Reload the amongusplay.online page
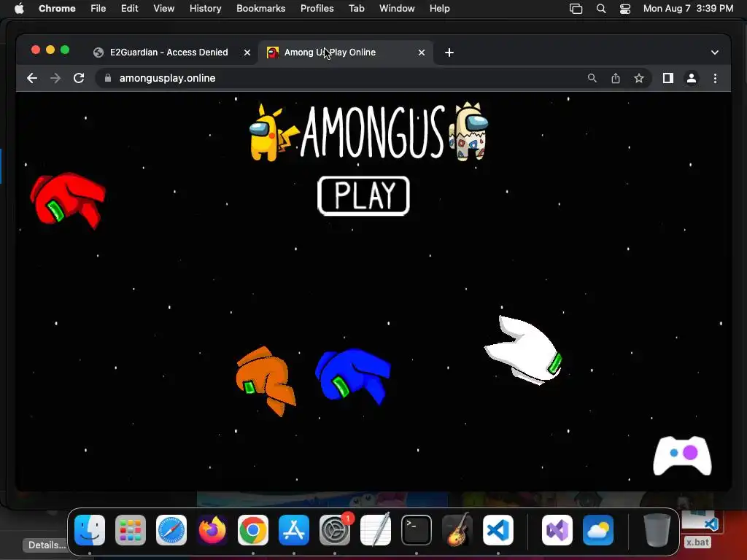The height and width of the screenshot is (560, 747). [x=79, y=78]
